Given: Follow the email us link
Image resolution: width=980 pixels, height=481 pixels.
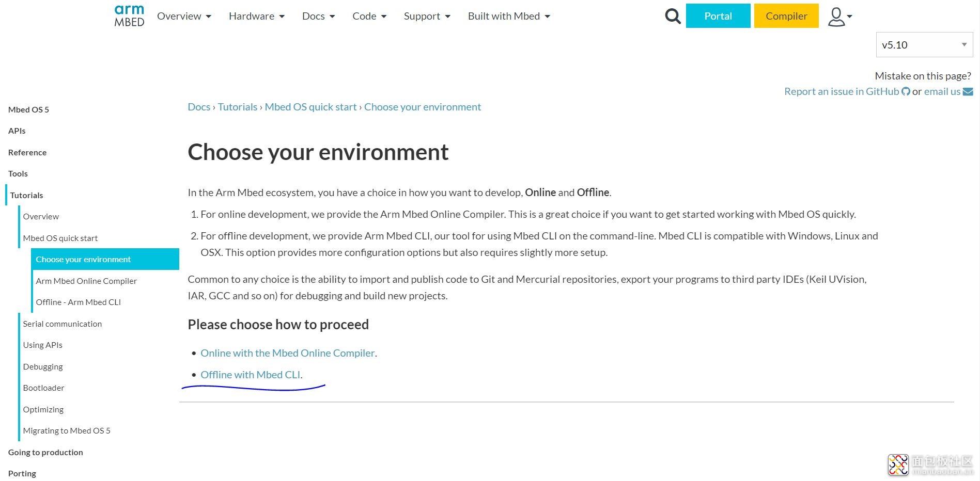Looking at the screenshot, I should (x=942, y=91).
